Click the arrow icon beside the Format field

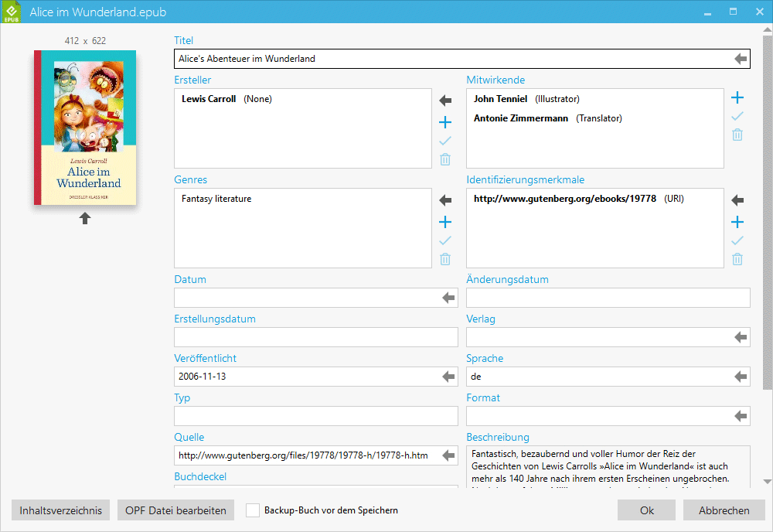pos(741,416)
